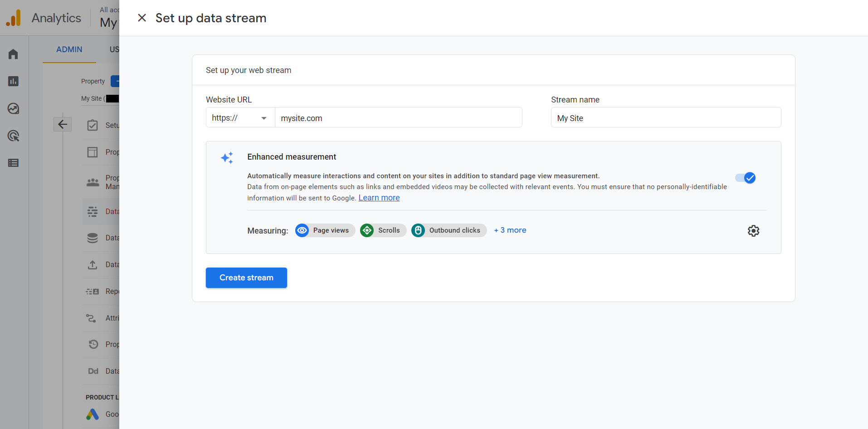The image size is (868, 429).
Task: Click the Create stream button
Action: pyautogui.click(x=246, y=278)
